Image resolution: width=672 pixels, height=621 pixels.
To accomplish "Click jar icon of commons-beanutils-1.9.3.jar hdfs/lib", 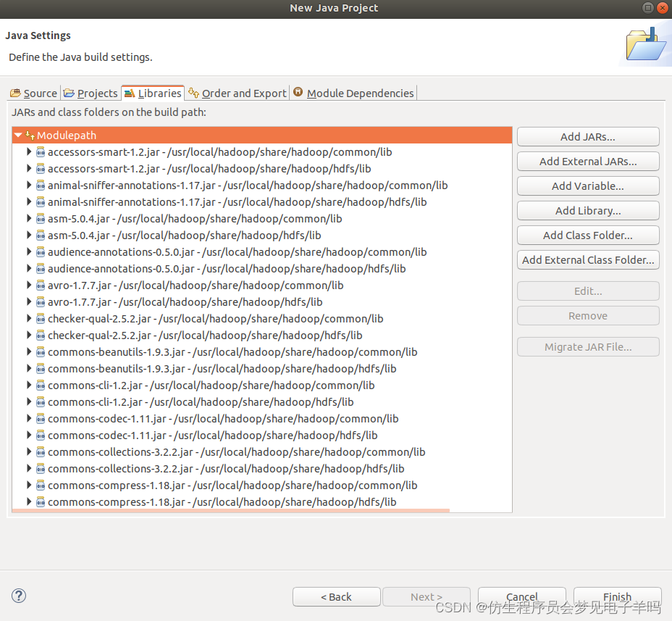I will [41, 369].
